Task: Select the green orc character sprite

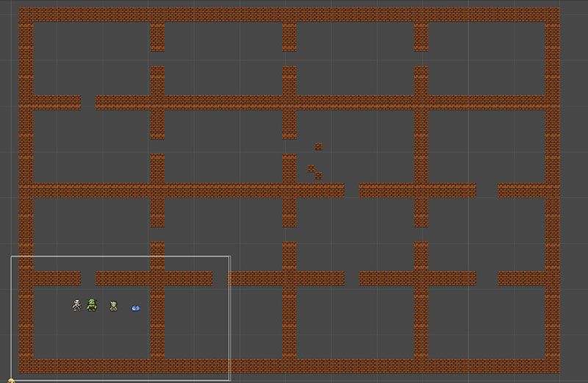Action: tap(92, 305)
